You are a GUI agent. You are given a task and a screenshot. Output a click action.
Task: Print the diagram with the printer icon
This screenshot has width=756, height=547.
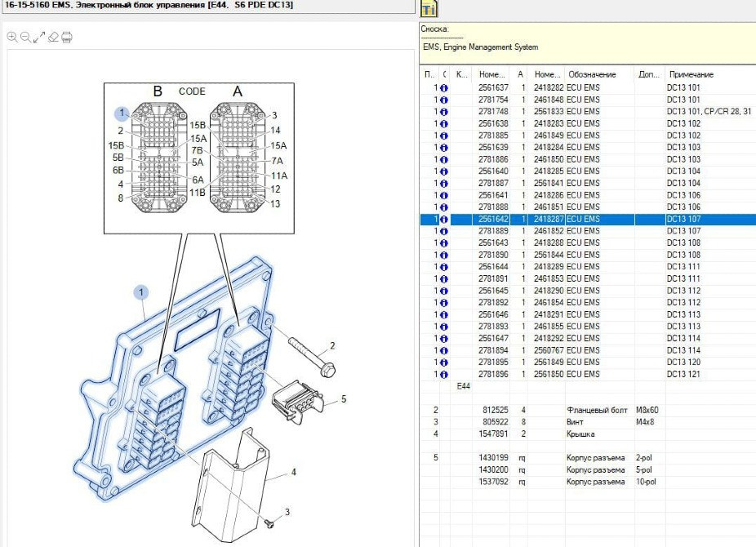pos(66,38)
